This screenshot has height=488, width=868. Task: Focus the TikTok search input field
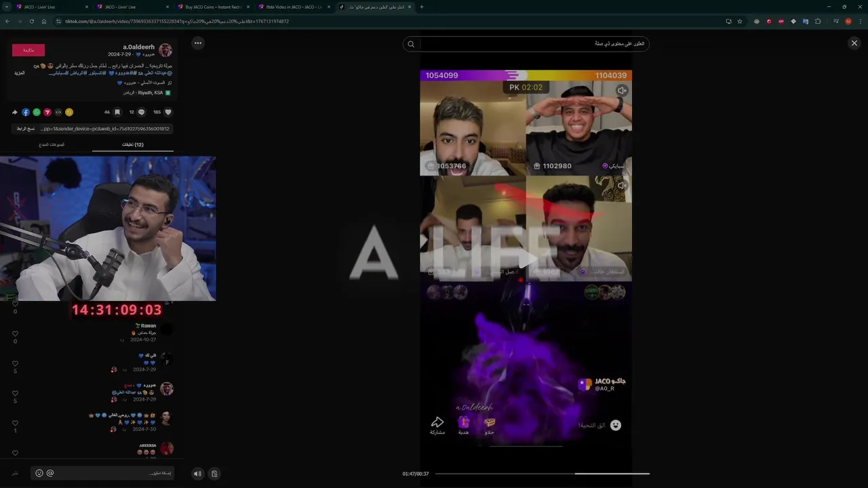tap(534, 44)
